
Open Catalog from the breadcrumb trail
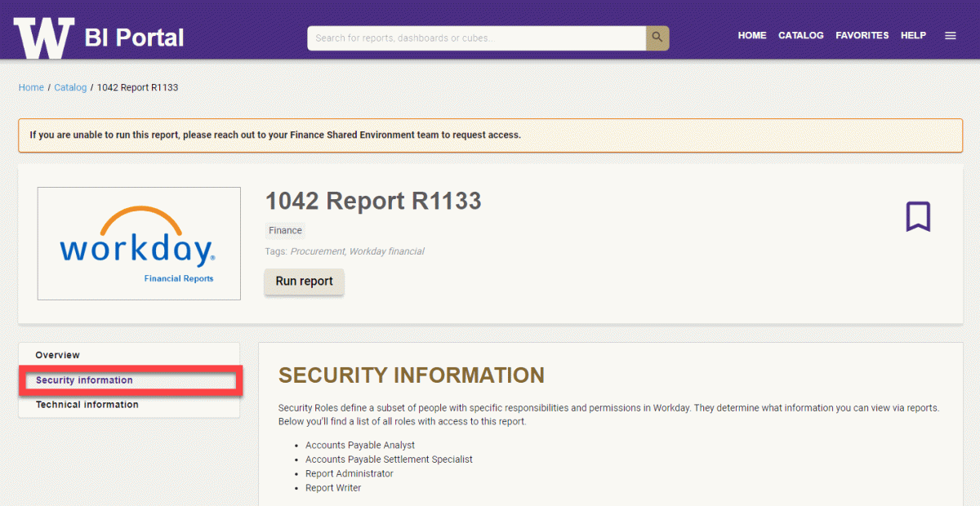click(70, 87)
